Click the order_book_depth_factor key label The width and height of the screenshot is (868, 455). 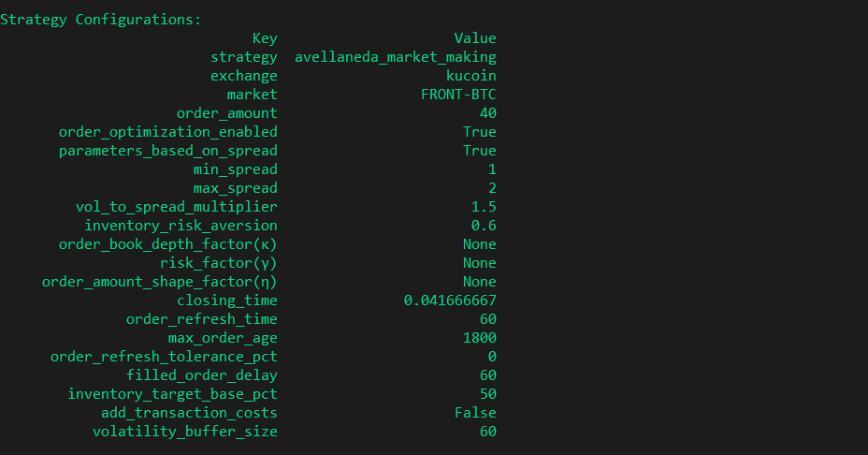167,244
